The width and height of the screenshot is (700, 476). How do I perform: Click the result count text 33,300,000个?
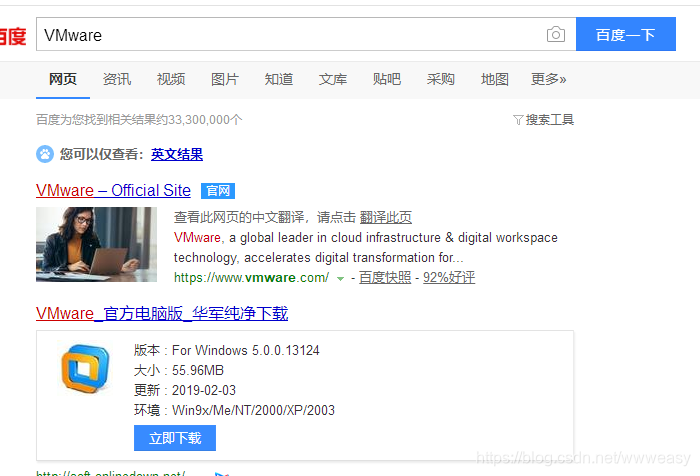[205, 120]
